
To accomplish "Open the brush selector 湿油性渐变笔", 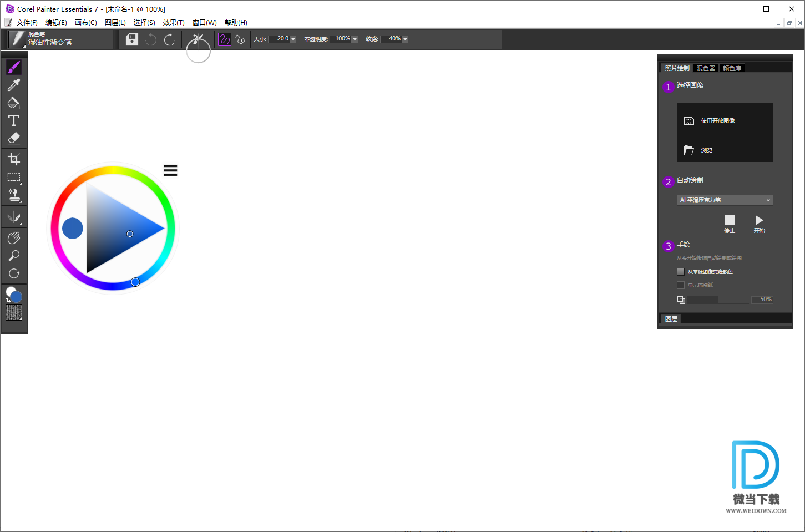I will click(x=17, y=39).
